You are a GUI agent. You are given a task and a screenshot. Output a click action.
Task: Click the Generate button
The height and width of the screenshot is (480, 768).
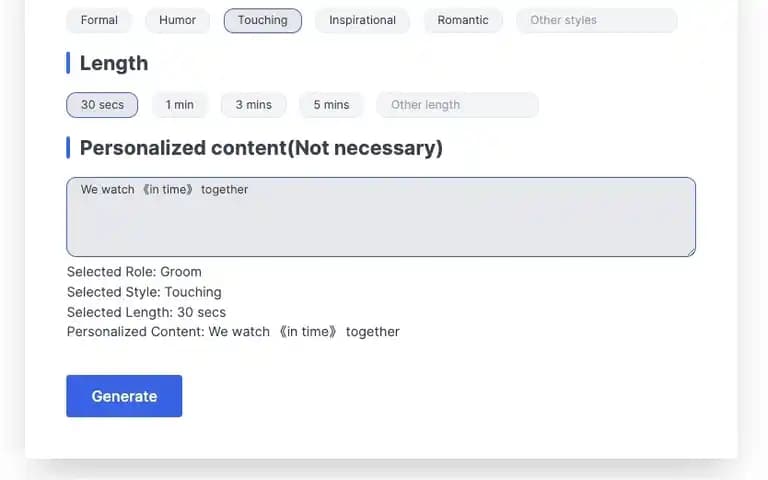coord(124,396)
